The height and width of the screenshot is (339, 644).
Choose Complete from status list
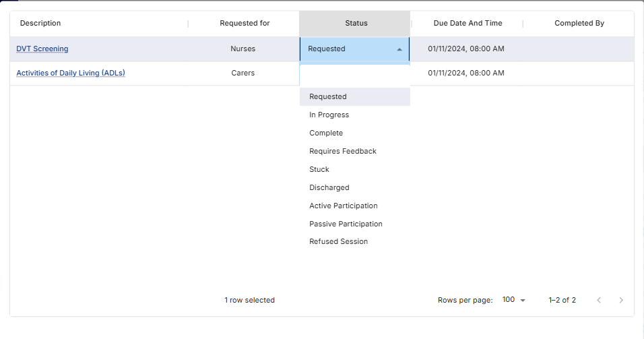[x=326, y=133]
